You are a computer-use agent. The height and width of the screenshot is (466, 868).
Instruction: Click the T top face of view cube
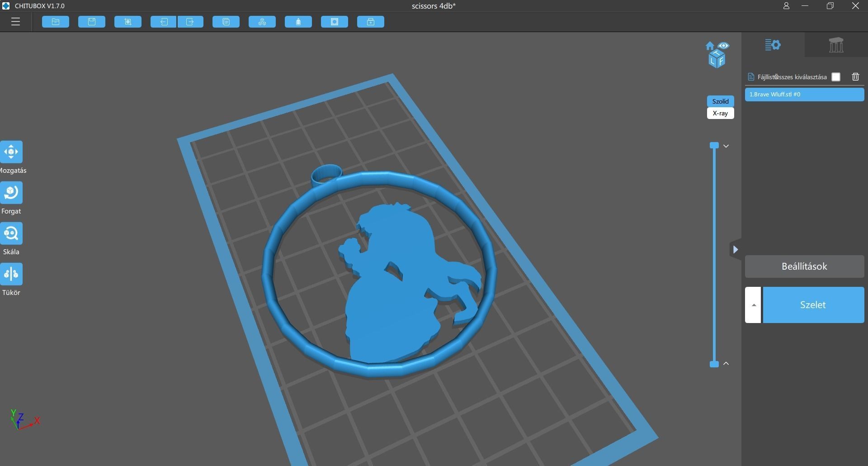coord(717,54)
